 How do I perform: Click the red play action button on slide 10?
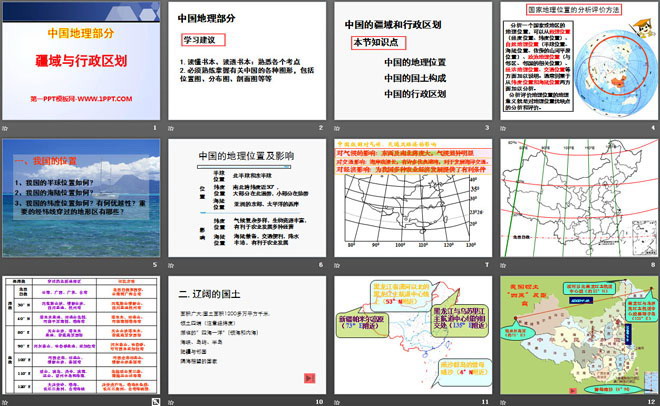point(309,378)
